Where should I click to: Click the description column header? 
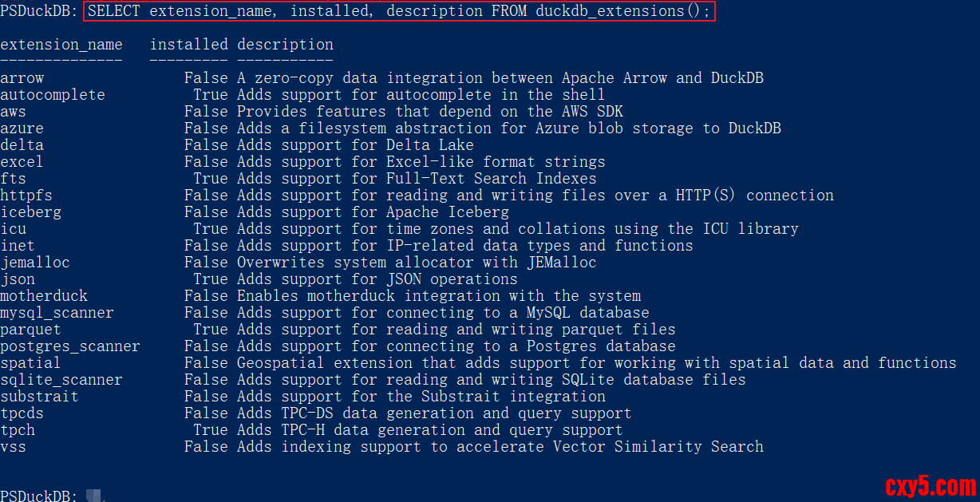click(x=285, y=45)
